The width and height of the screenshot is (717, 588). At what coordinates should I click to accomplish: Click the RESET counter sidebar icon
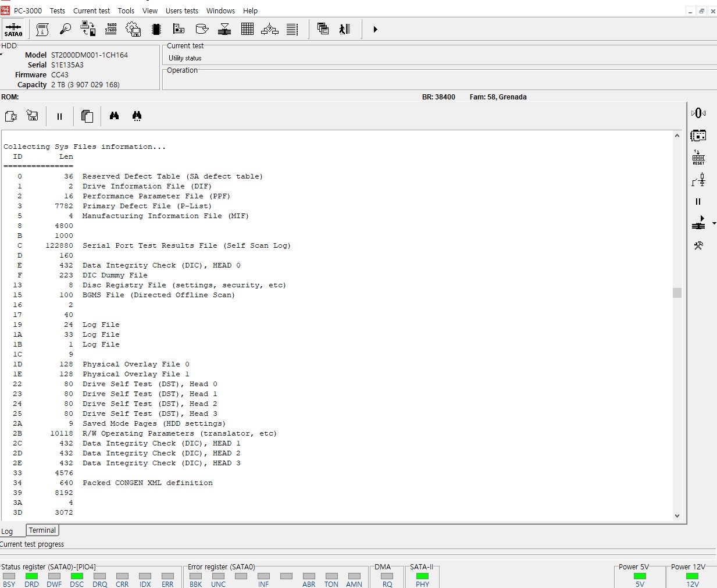coord(698,158)
